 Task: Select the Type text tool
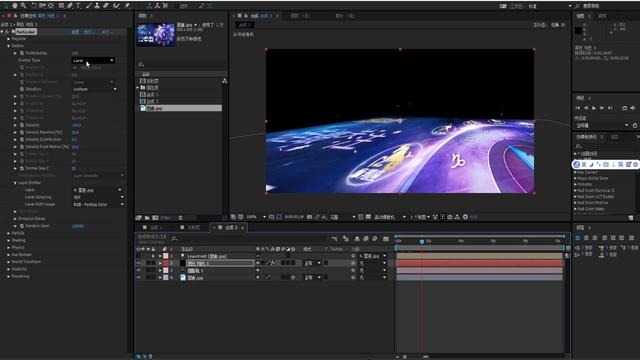78,6
